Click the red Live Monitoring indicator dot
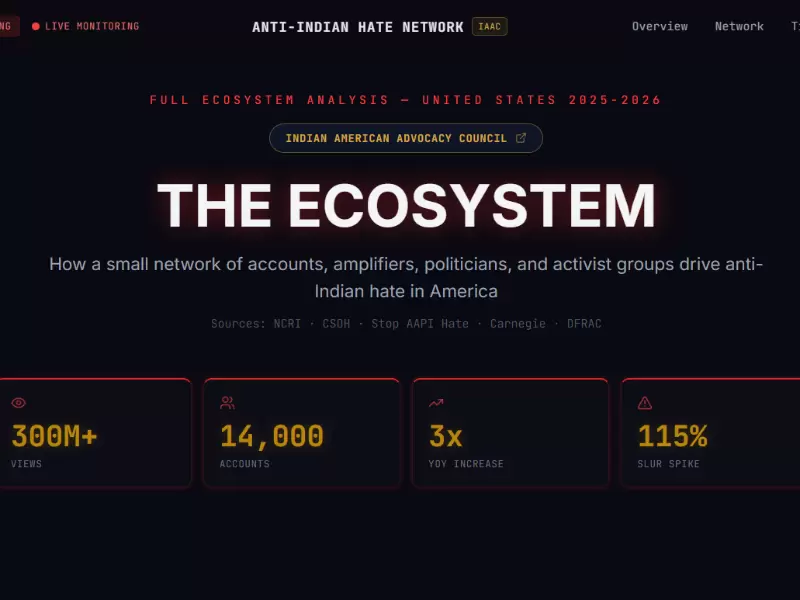The height and width of the screenshot is (600, 800). pos(36,26)
